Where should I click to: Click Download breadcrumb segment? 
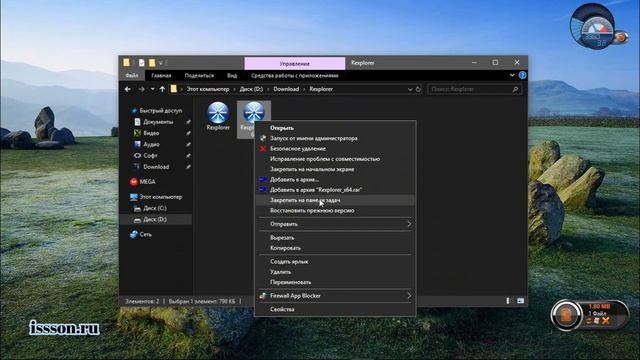click(286, 89)
